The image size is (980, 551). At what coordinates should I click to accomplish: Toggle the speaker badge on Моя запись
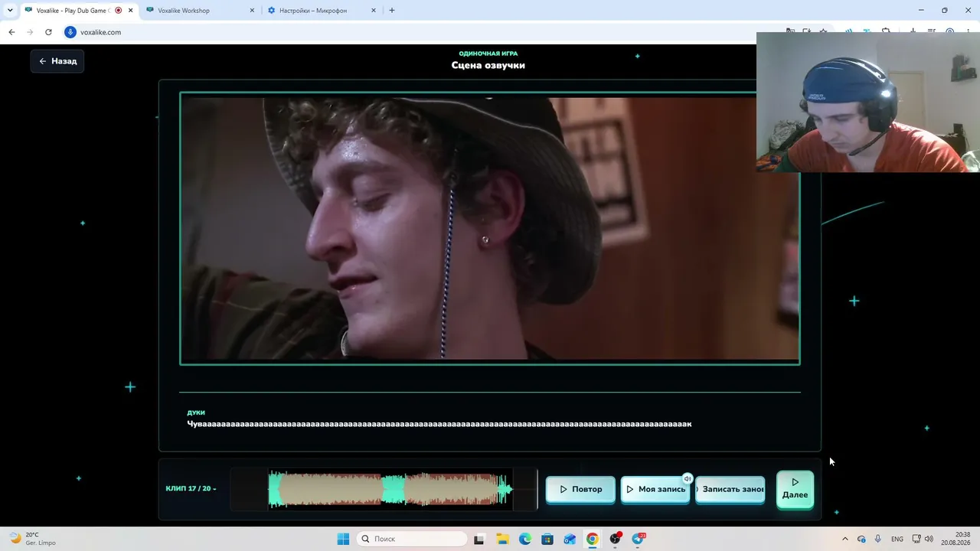click(x=688, y=478)
